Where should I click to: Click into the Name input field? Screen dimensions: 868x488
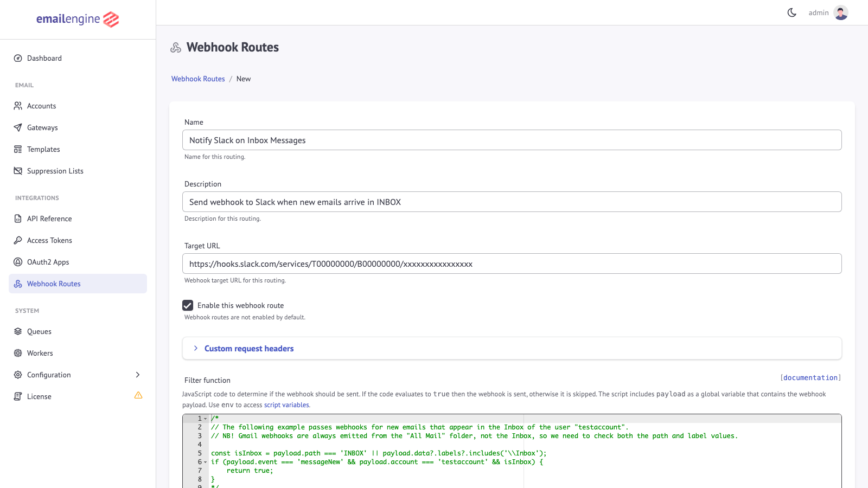(512, 140)
